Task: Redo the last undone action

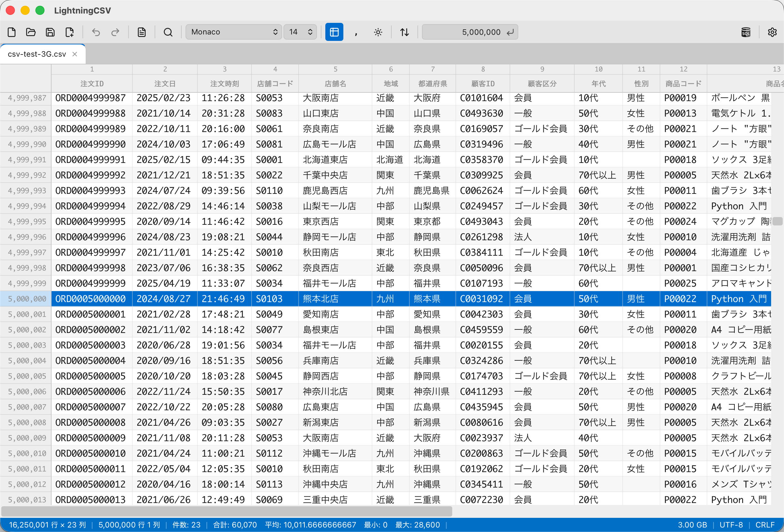Action: [115, 32]
